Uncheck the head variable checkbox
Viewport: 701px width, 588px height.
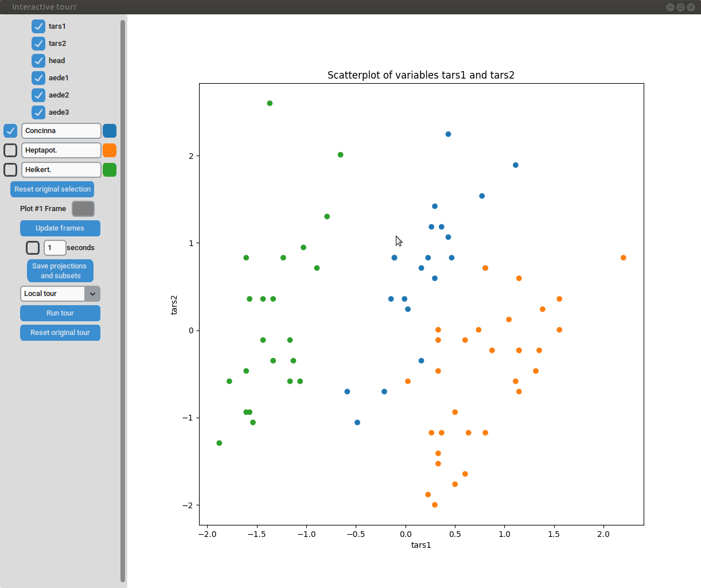pos(38,61)
